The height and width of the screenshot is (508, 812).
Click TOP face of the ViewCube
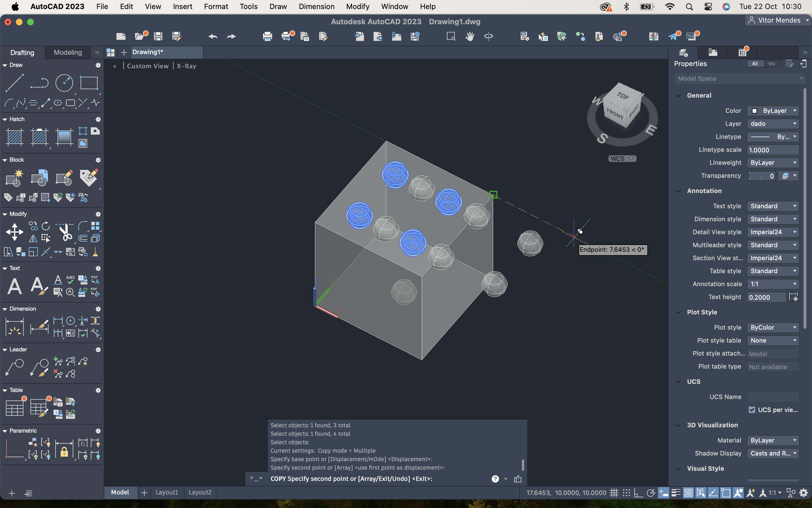(623, 95)
